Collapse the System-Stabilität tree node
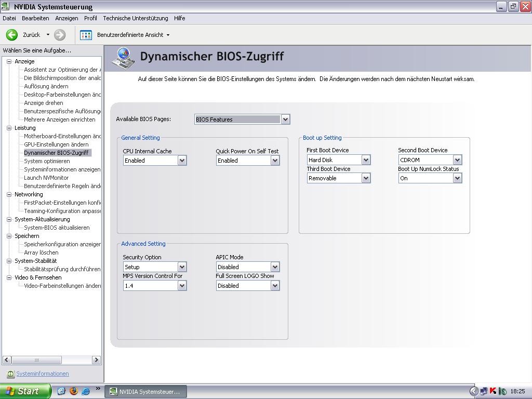This screenshot has height=399, width=532. 9,261
